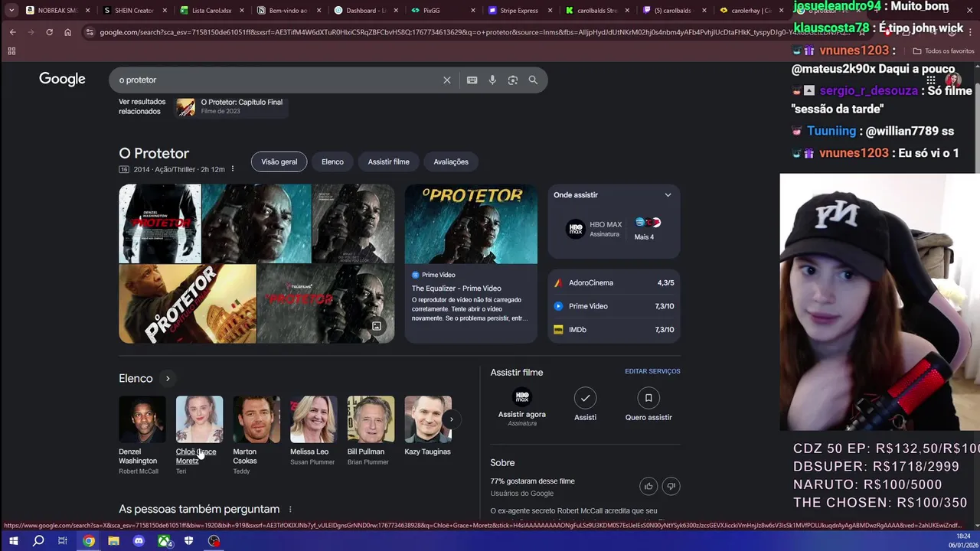Open the site info icon in the address bar
Viewport: 980px width, 551px height.
point(90,32)
